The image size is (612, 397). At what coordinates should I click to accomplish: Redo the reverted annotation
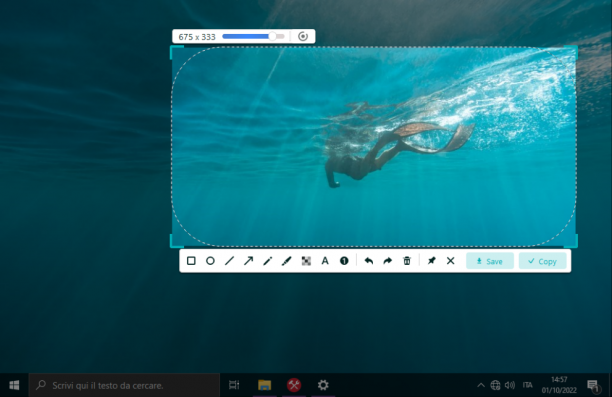(x=388, y=261)
